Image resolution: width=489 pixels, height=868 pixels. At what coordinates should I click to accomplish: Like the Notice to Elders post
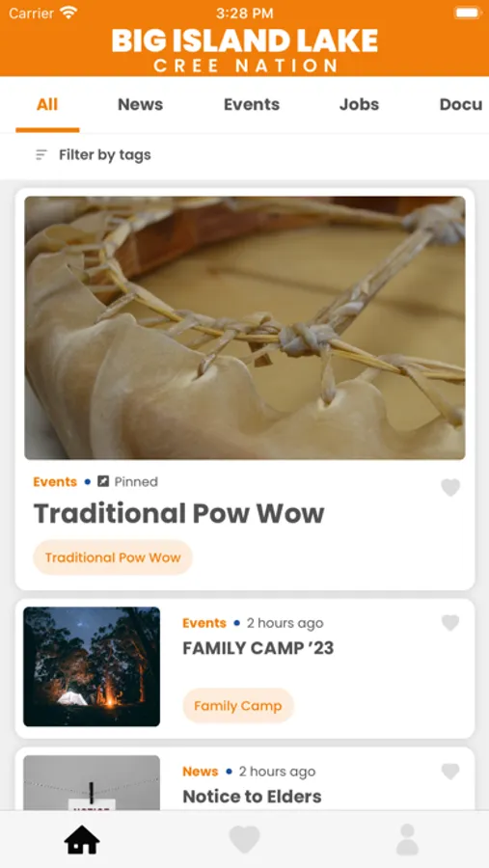coord(450,772)
